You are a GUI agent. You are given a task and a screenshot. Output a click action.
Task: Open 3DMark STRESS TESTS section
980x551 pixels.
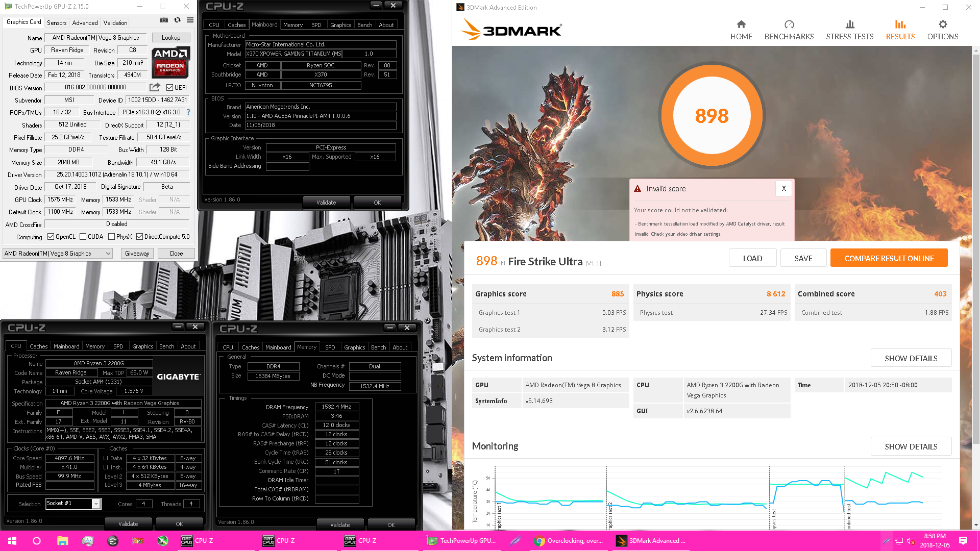[x=850, y=30]
